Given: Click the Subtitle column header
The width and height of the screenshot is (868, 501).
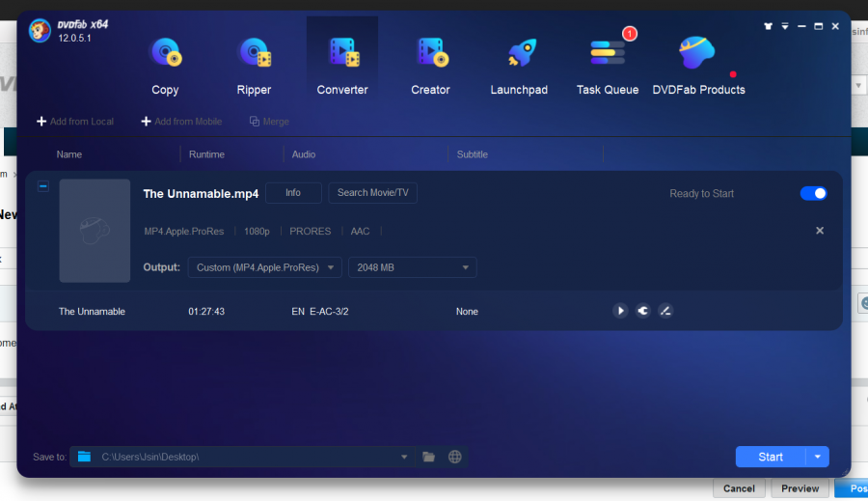Looking at the screenshot, I should point(473,154).
